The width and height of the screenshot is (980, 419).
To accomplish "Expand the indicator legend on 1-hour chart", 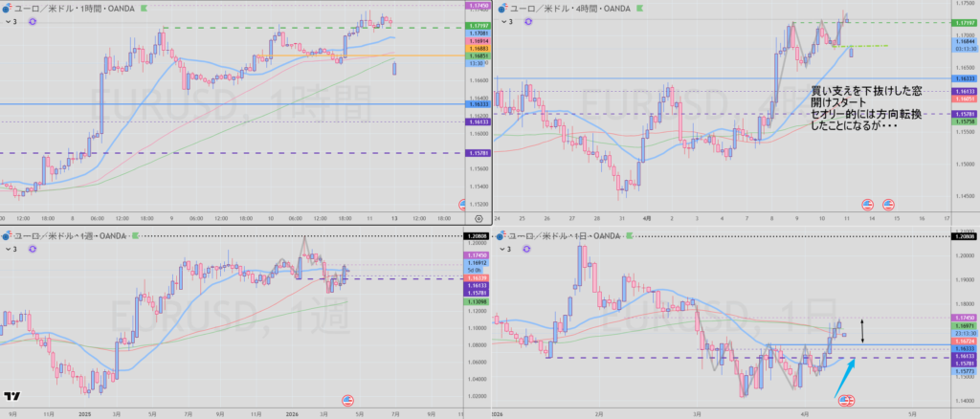I will point(7,20).
